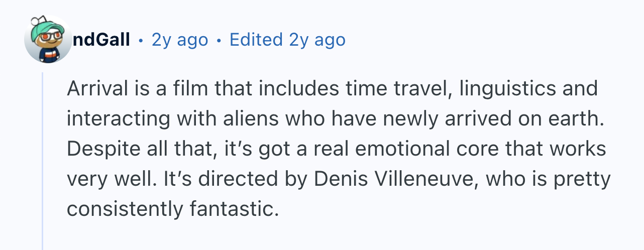The width and height of the screenshot is (644, 250).
Task: Click the phrase "time travel" in the comment
Action: point(395,89)
